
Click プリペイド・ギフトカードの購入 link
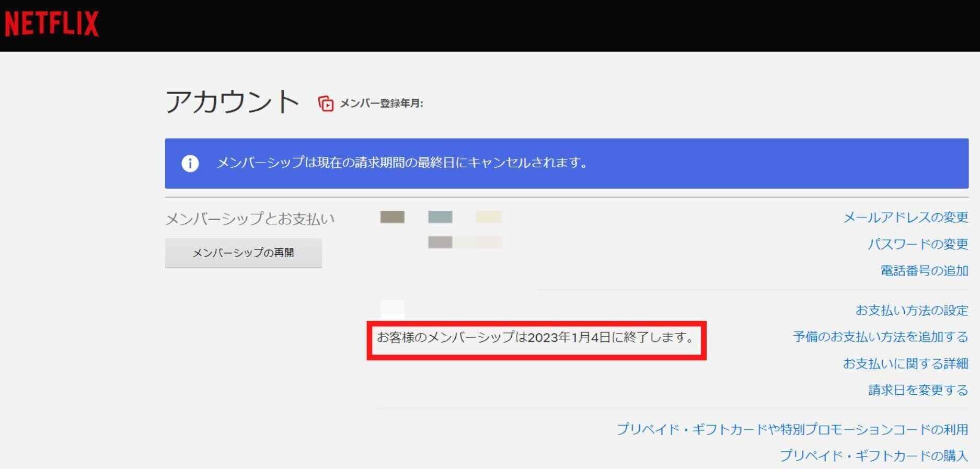(x=873, y=456)
